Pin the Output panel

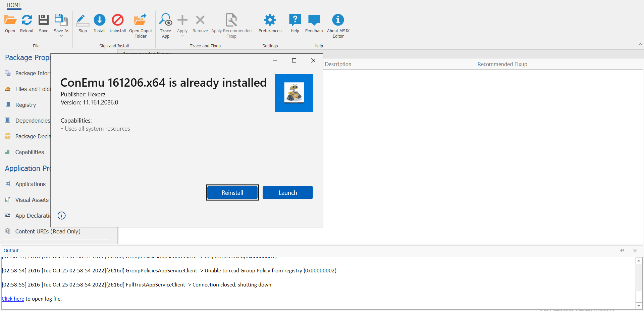coord(622,251)
